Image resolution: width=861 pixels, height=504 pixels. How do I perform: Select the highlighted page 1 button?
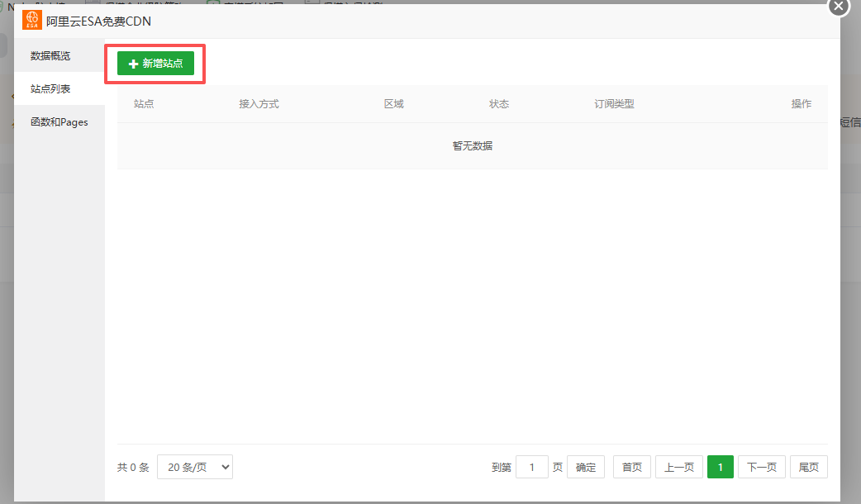point(720,467)
